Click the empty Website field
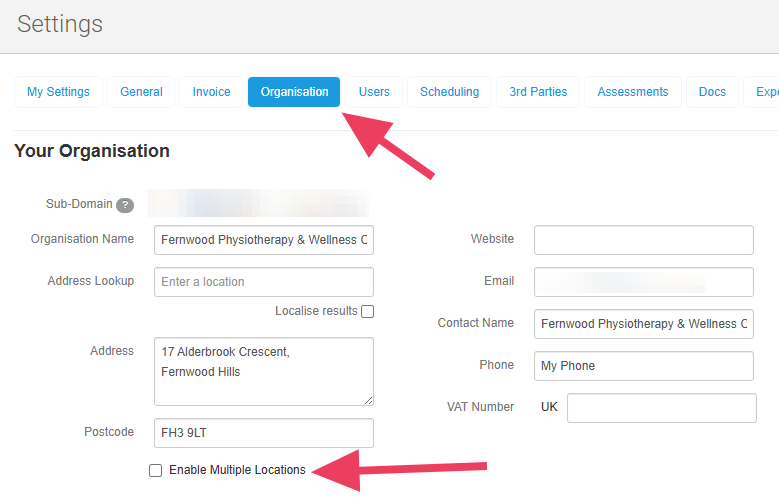Screen dimensions: 779x497 pyautogui.click(x=643, y=240)
